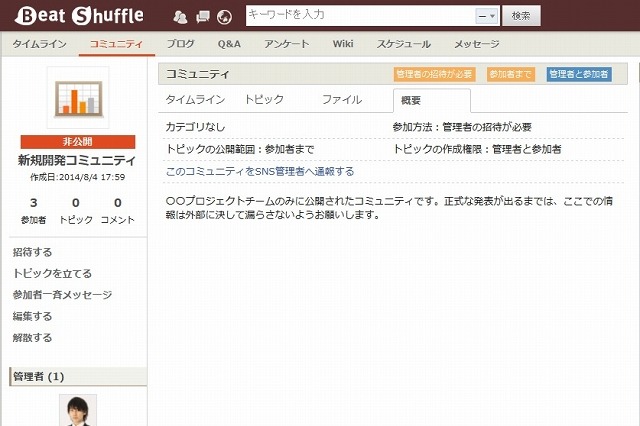
Task: Click 参加者一斉メッセージ link
Action: [62, 295]
